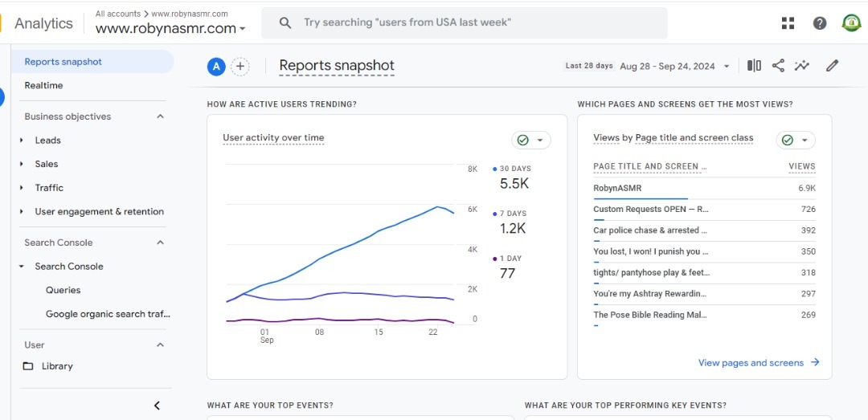Click the Analytics search input field

click(x=474, y=22)
